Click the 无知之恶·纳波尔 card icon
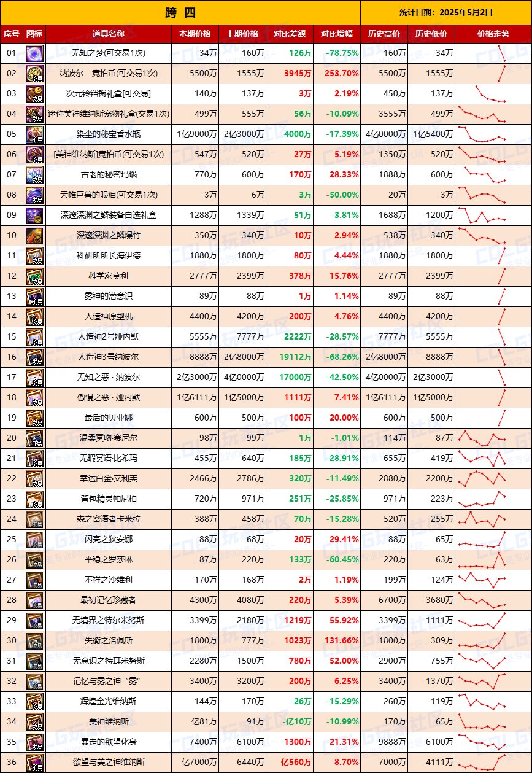The image size is (532, 773). (34, 377)
